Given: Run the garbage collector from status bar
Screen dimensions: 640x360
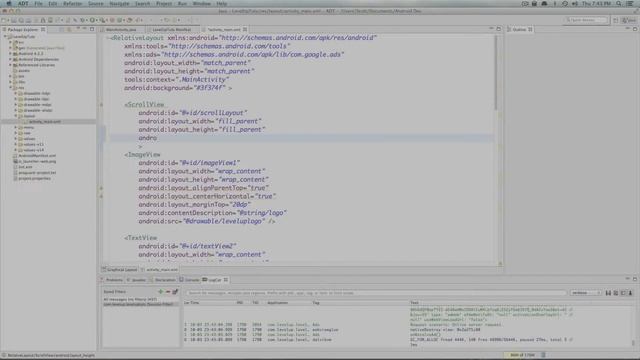Looking at the screenshot, I should pyautogui.click(x=543, y=355).
